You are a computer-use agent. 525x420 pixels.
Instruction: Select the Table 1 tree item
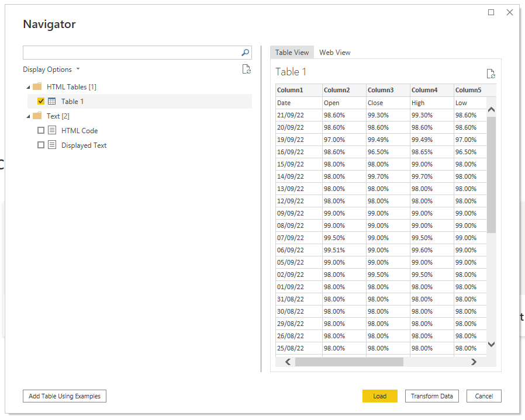point(140,102)
